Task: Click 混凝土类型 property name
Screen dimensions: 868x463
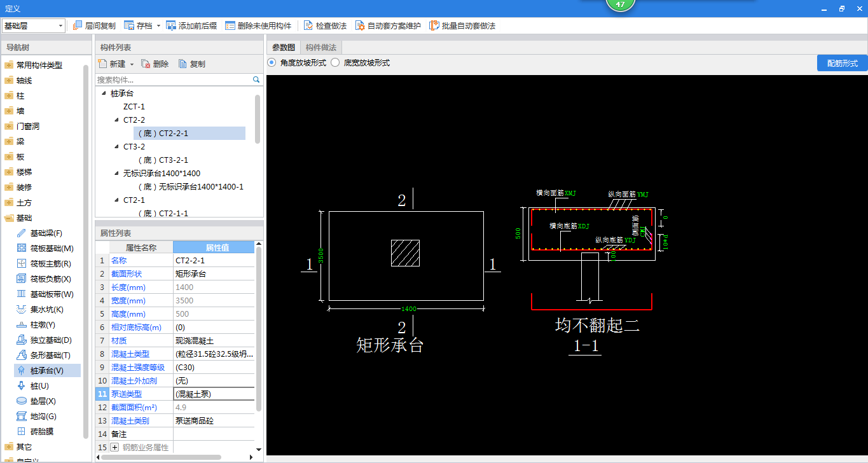Action: [130, 354]
